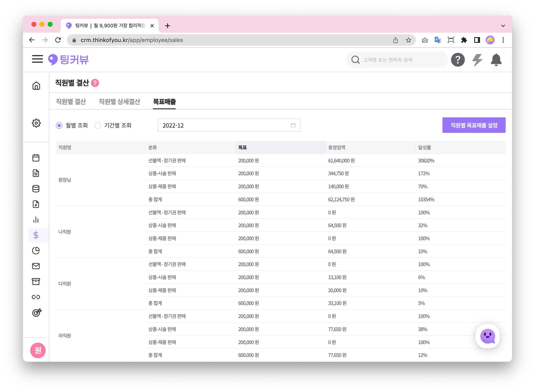
Task: Open the hamburger navigation menu
Action: (x=37, y=59)
